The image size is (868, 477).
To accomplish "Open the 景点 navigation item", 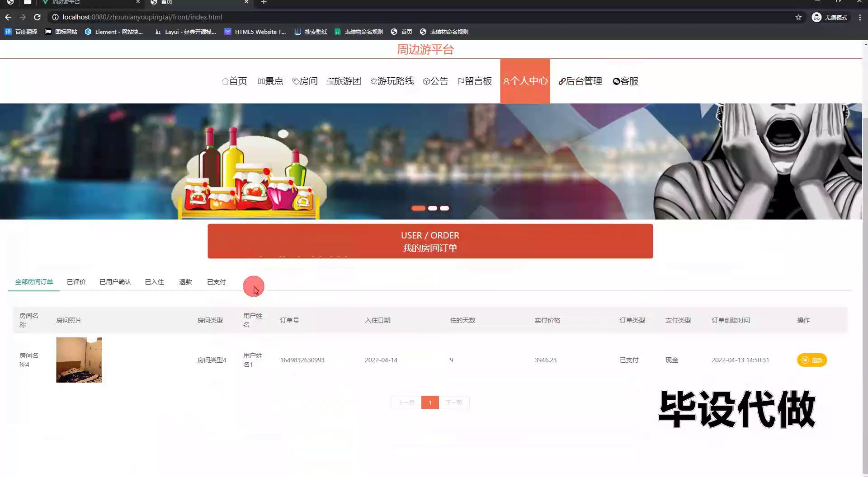I will [270, 81].
